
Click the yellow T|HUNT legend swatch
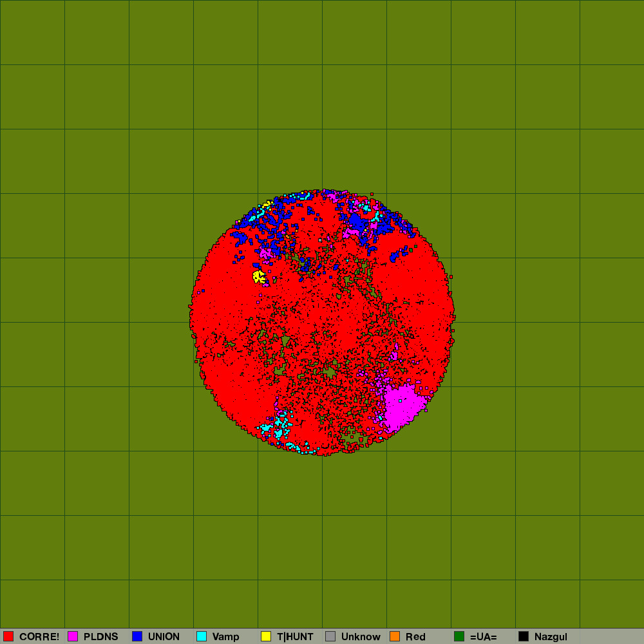266,636
